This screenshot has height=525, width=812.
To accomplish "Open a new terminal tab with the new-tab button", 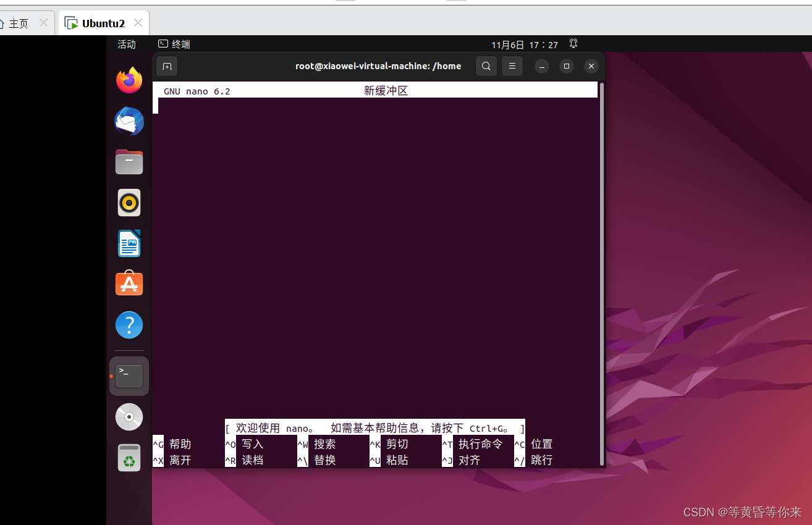I will 166,66.
